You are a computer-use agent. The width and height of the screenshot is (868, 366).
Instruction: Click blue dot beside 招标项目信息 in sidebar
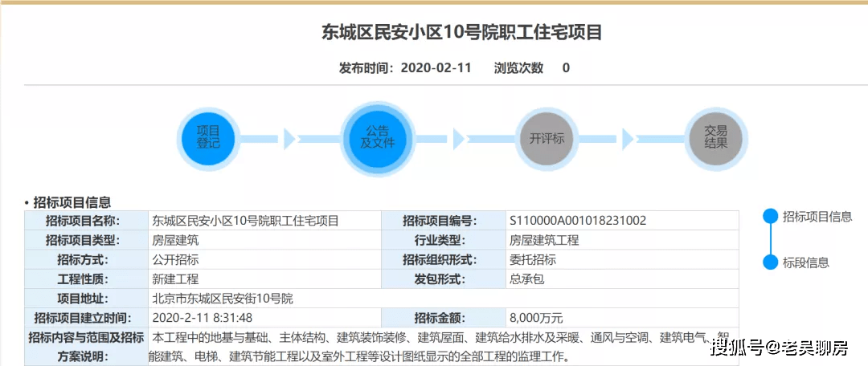pyautogui.click(x=770, y=216)
